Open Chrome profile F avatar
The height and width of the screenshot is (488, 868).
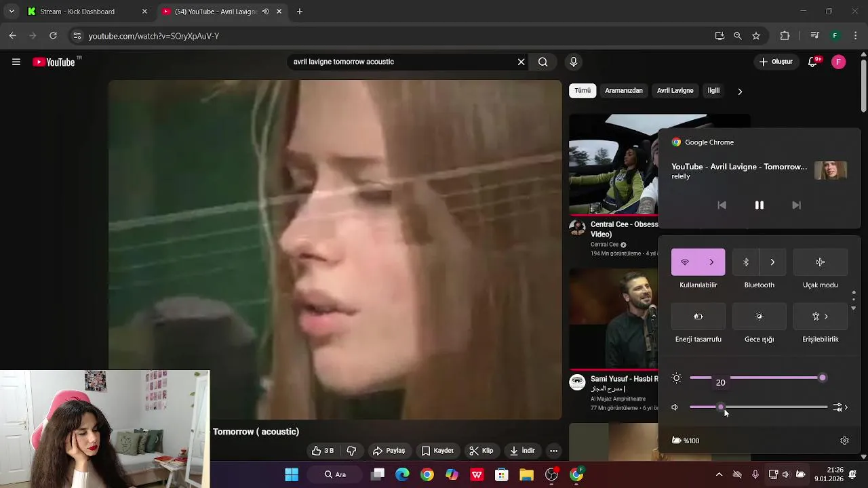tap(835, 36)
